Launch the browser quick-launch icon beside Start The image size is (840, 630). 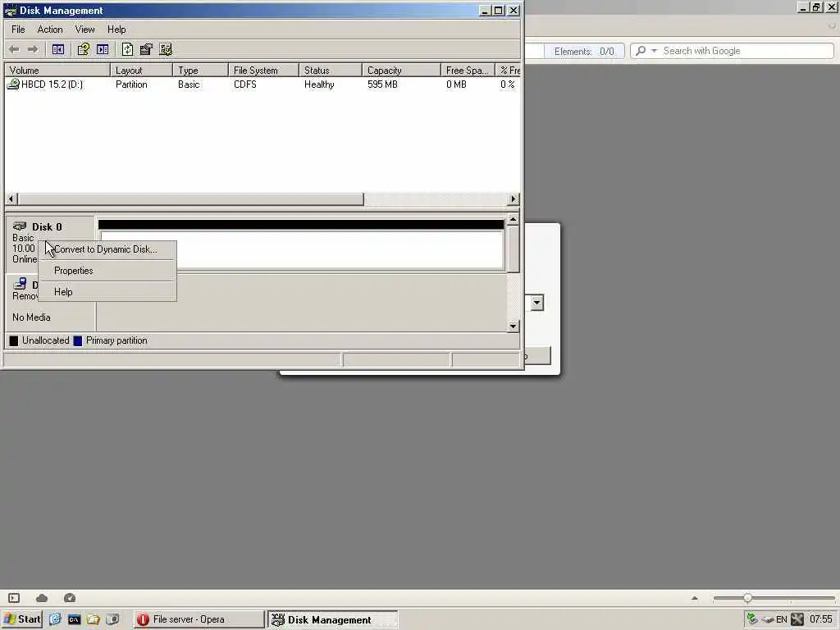[55, 619]
